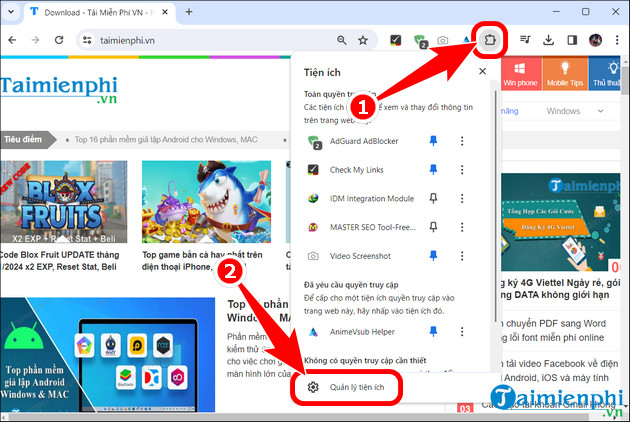Open the Thủ thuật category tab
This screenshot has height=422, width=630.
coord(605,73)
